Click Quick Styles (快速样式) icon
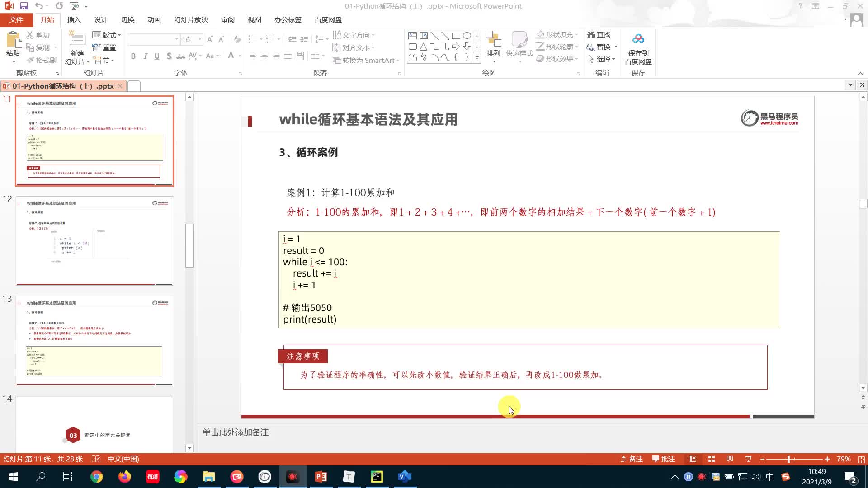The image size is (868, 488). [519, 39]
